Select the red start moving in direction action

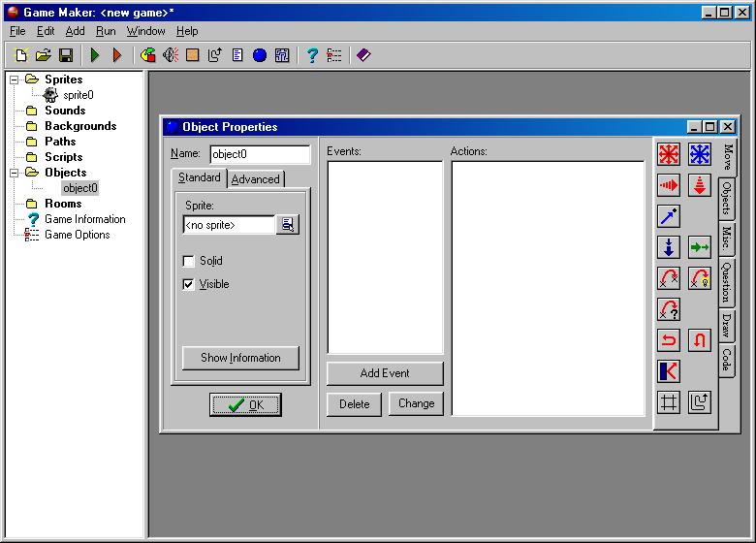[669, 154]
